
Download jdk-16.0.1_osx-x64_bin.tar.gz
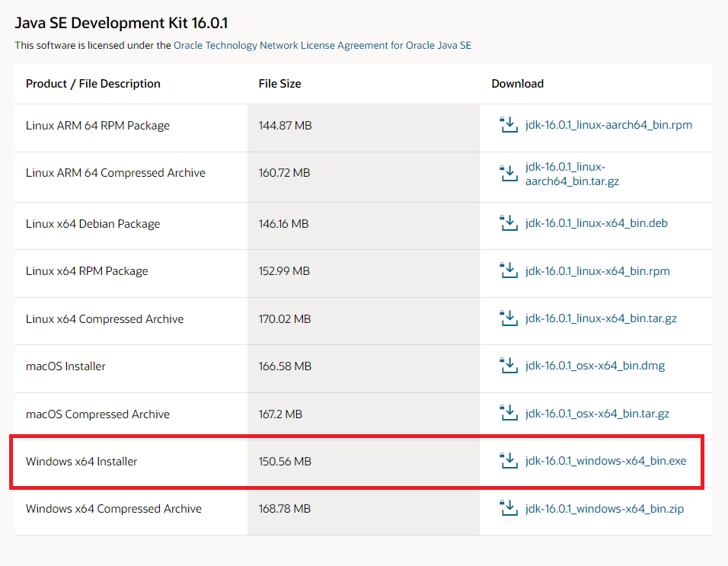click(x=597, y=413)
